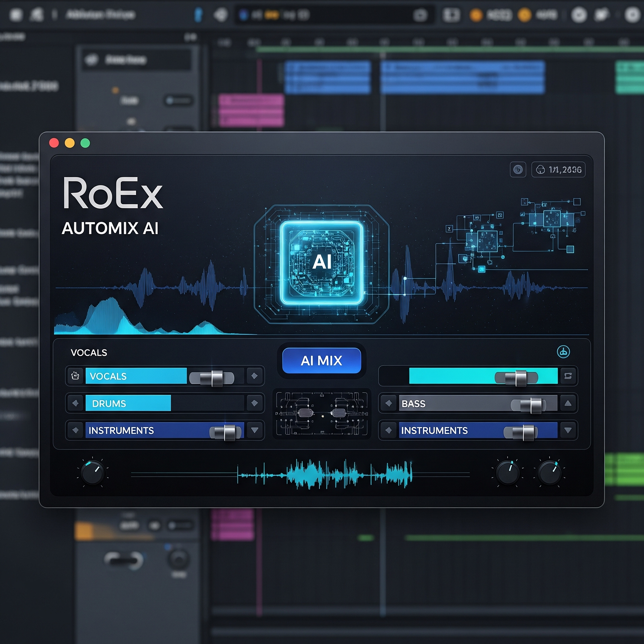Select the pink clip below the blue DAW clips
644x644 pixels.
pos(251,110)
